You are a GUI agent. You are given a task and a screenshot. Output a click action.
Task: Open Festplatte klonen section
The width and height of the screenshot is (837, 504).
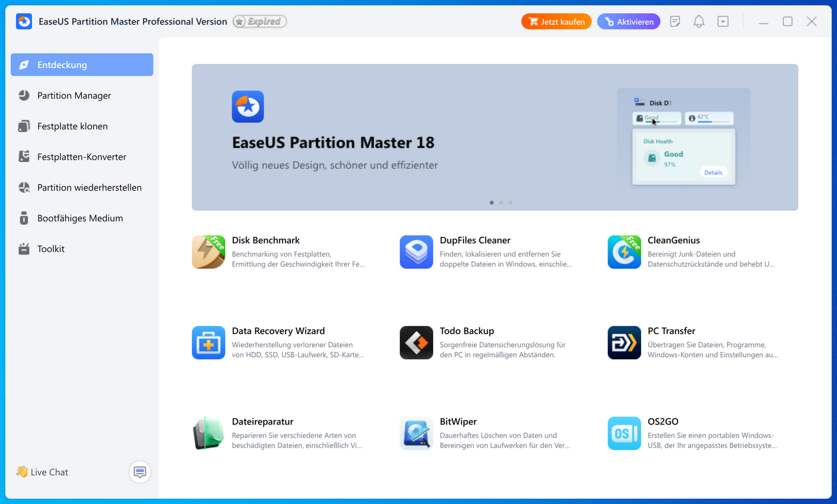[82, 126]
